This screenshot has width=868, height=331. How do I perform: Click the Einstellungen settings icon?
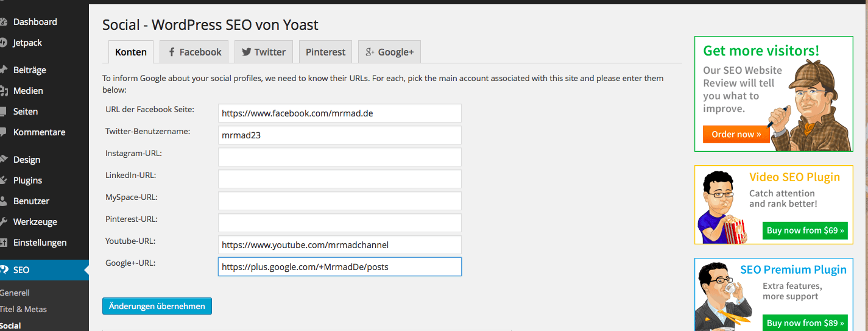pos(3,243)
